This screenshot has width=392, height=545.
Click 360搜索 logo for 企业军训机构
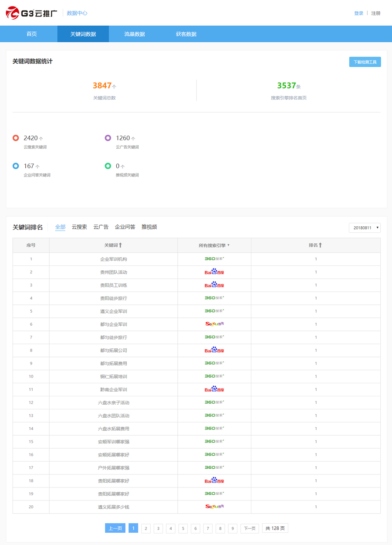tap(214, 259)
